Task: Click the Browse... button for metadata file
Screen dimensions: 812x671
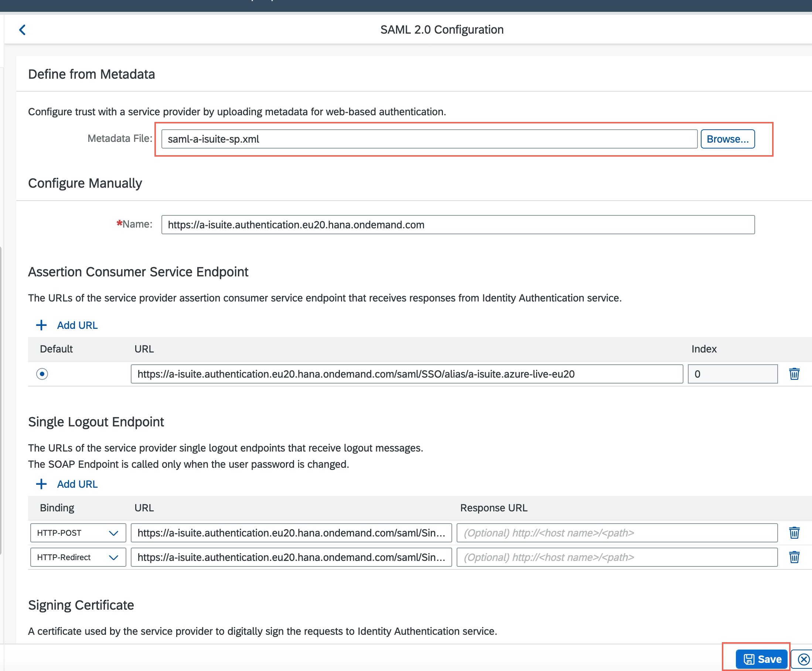Action: (x=727, y=139)
